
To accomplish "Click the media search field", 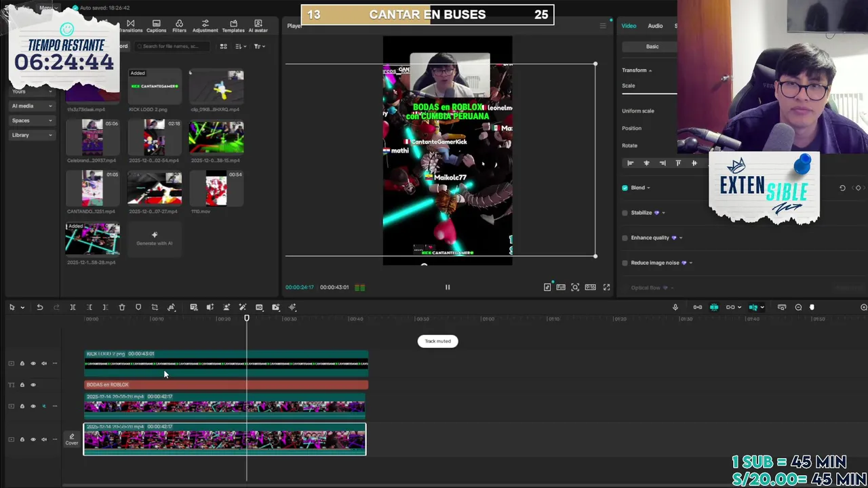I will pos(174,46).
